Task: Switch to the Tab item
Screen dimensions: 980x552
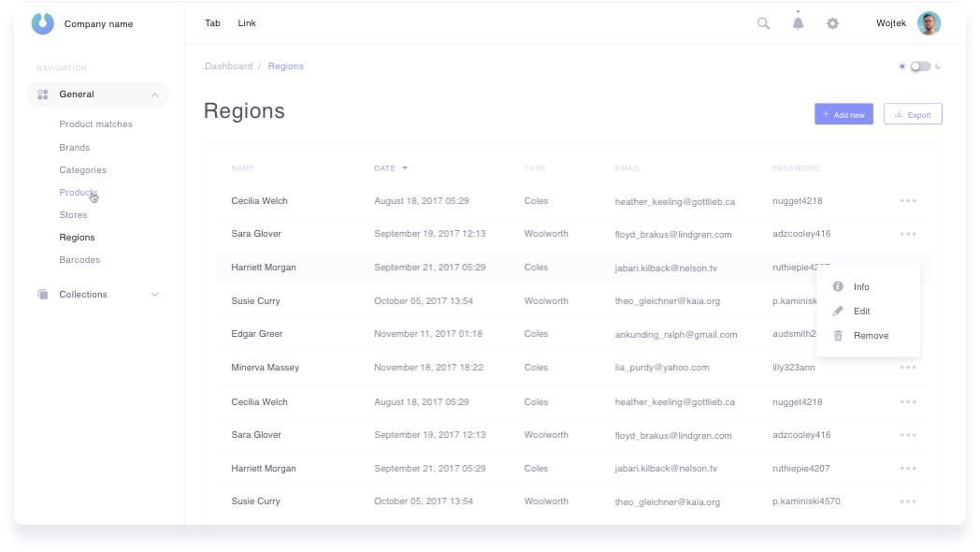Action: coord(212,23)
